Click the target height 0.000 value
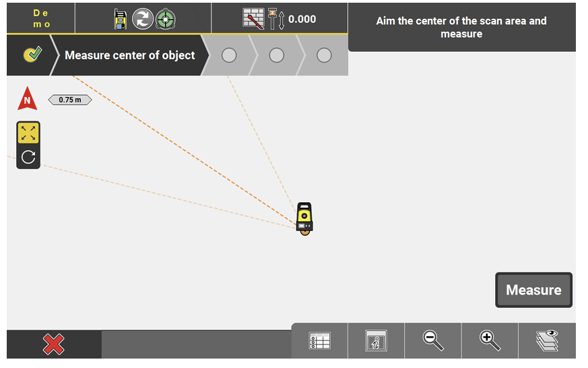588x368 pixels. [x=302, y=19]
